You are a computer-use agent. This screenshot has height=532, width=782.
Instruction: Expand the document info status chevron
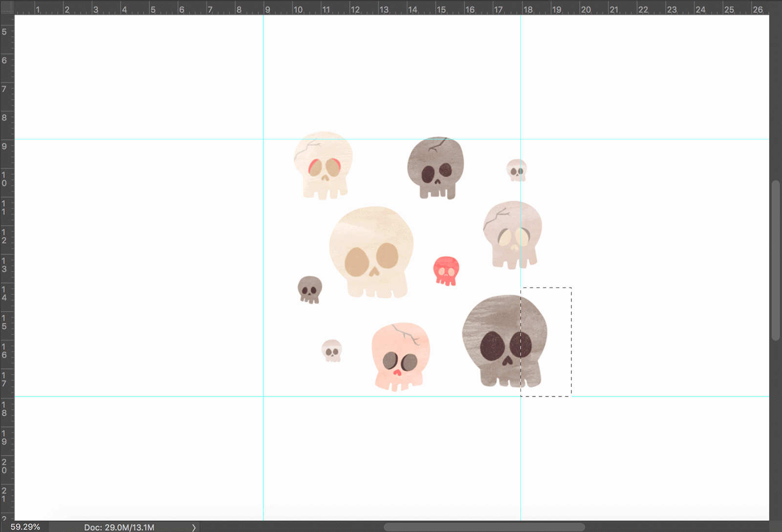click(194, 528)
